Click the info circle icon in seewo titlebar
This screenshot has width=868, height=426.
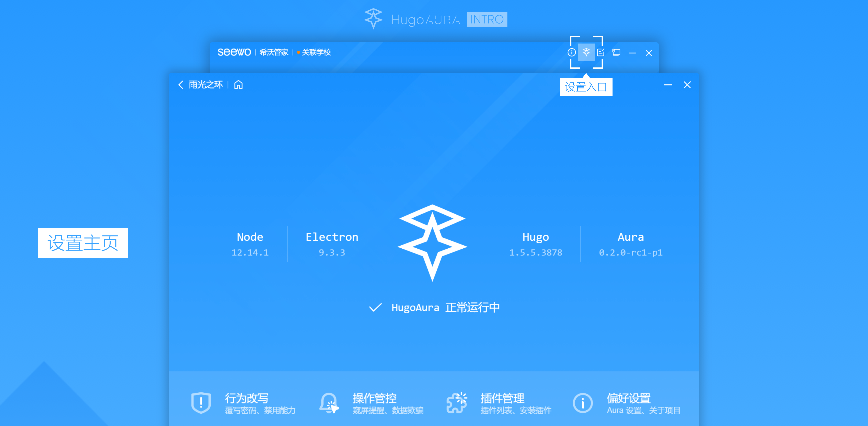[x=571, y=52]
